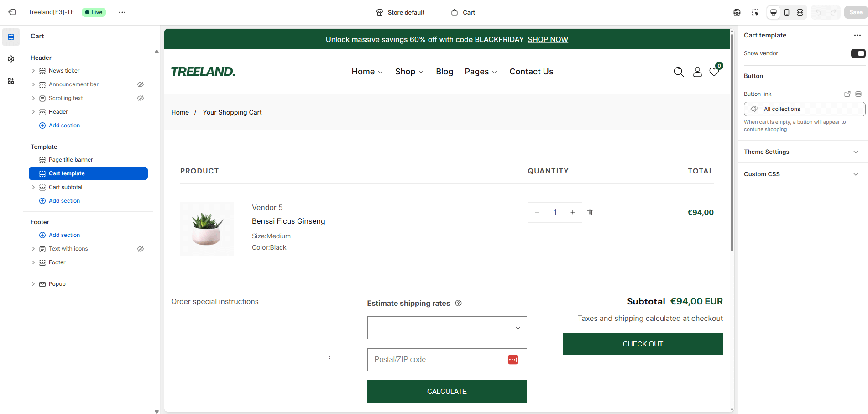Open the more actions menu beside Live badge
The height and width of the screenshot is (414, 868).
pos(122,12)
